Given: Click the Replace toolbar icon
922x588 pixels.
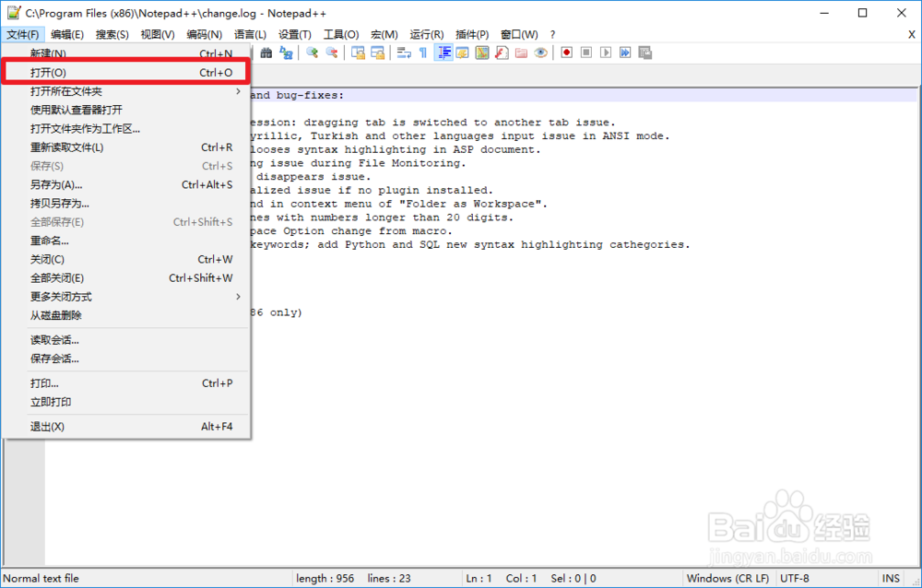Looking at the screenshot, I should tap(287, 53).
